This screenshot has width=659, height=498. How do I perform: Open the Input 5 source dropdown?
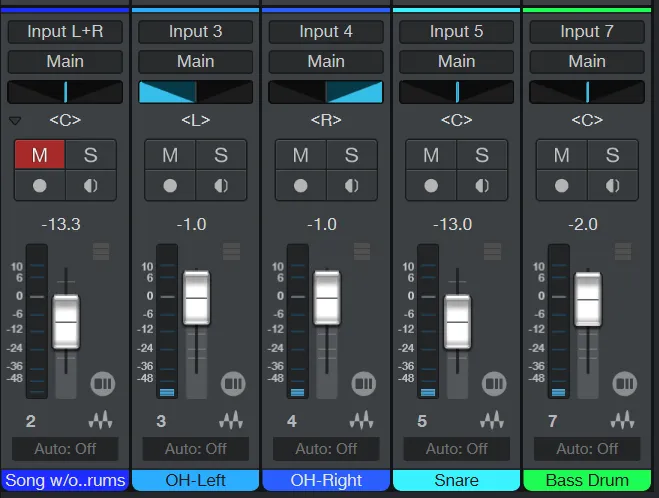tap(456, 31)
